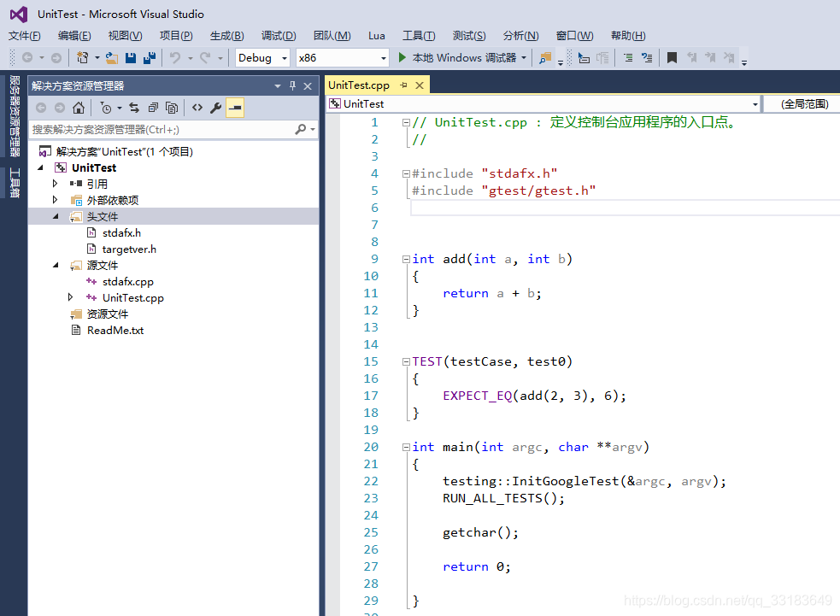Viewport: 840px width, 616px height.
Task: Expand the 外部依赖项 node
Action: click(x=56, y=200)
